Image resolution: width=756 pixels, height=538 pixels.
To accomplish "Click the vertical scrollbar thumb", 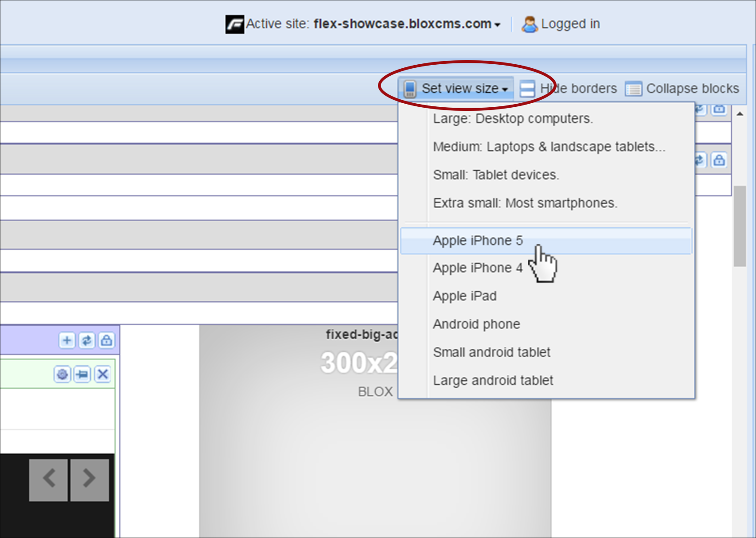I will click(740, 226).
